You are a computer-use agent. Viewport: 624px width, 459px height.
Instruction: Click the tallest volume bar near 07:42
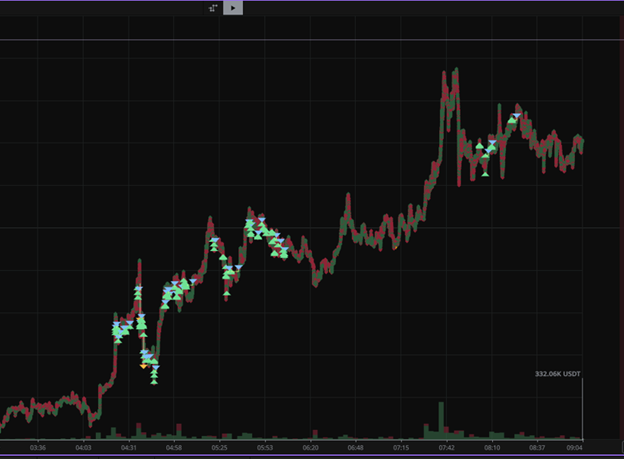[441, 420]
